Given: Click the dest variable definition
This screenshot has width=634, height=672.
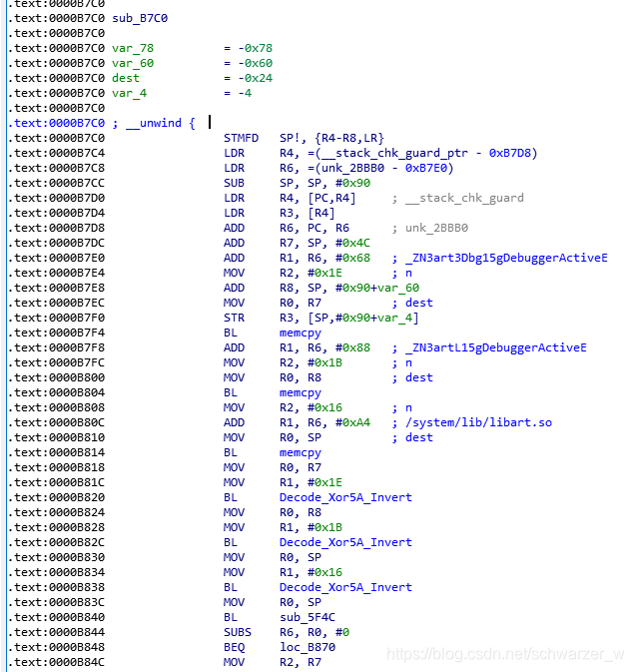Looking at the screenshot, I should 126,79.
